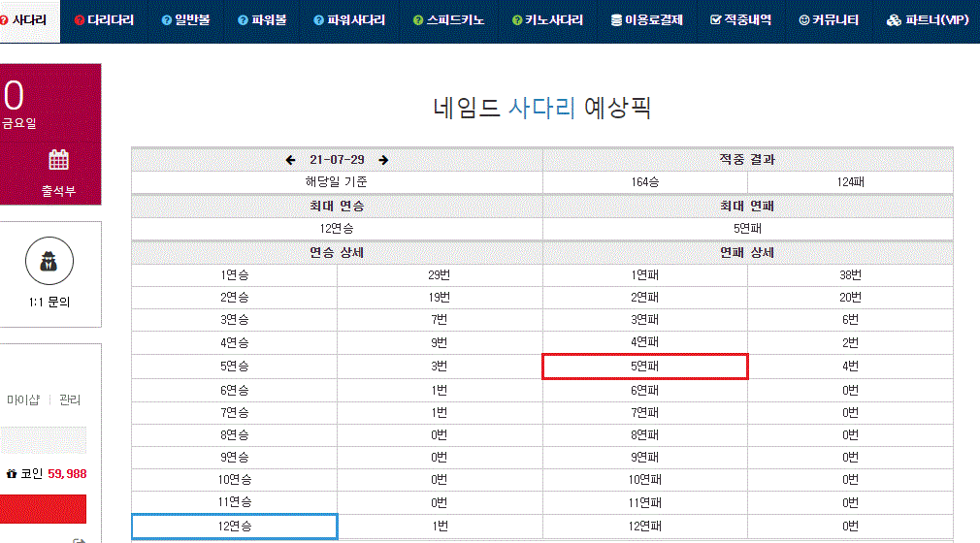Click the 4번 value

850,367
